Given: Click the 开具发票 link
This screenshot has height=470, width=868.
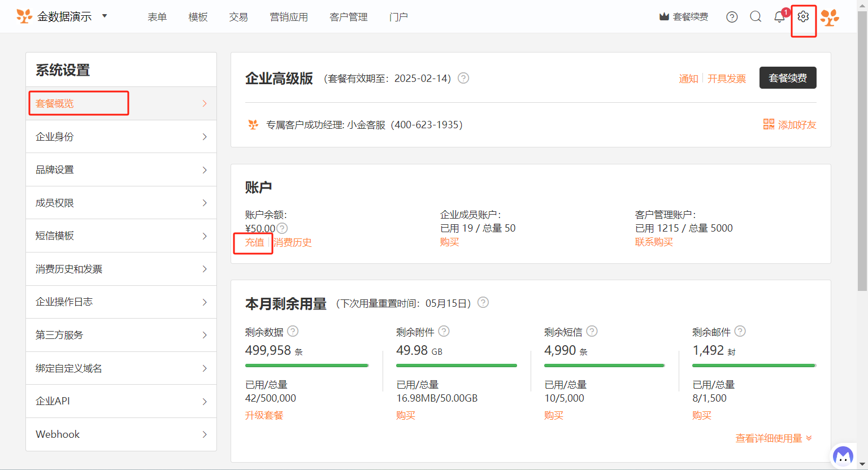Looking at the screenshot, I should 727,79.
